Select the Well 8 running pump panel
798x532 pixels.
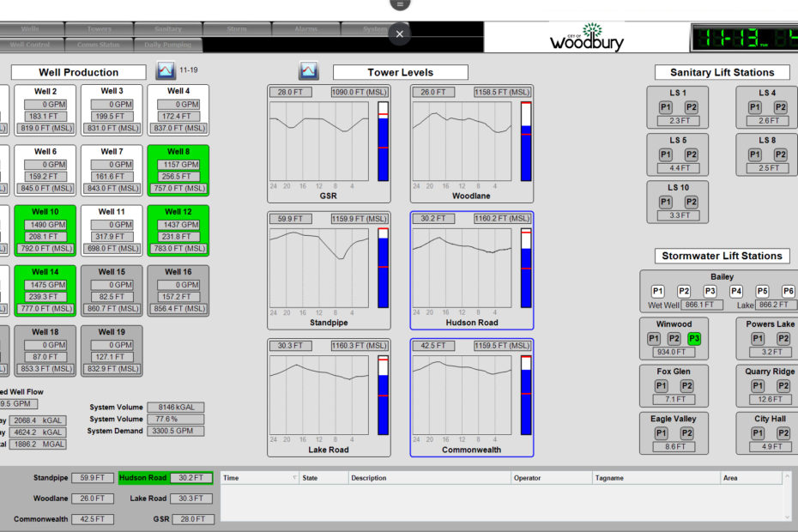pos(178,170)
